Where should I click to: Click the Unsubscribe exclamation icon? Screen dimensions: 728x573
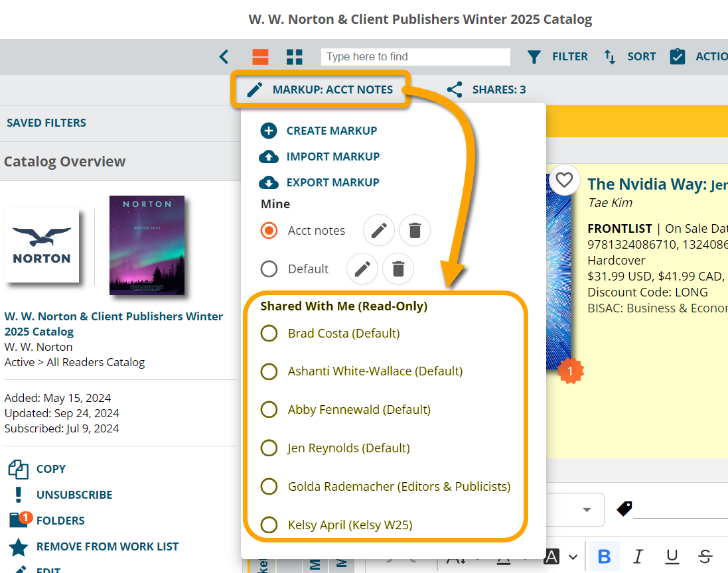click(18, 495)
